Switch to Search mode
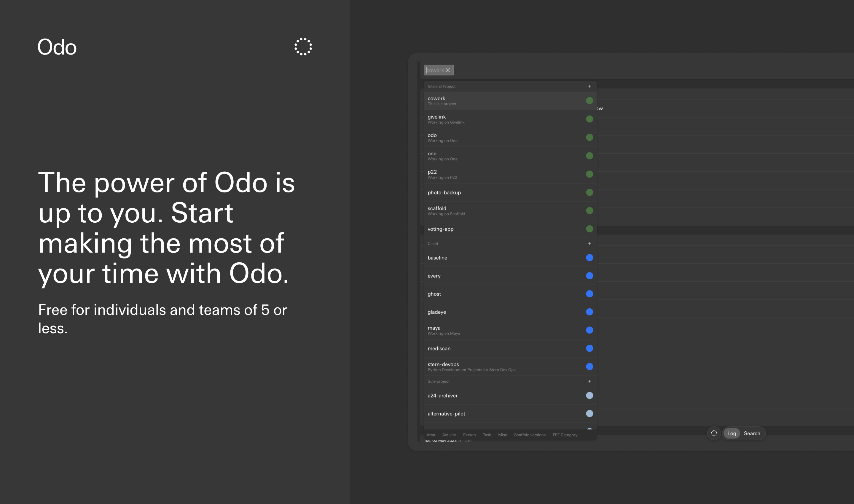 point(752,433)
